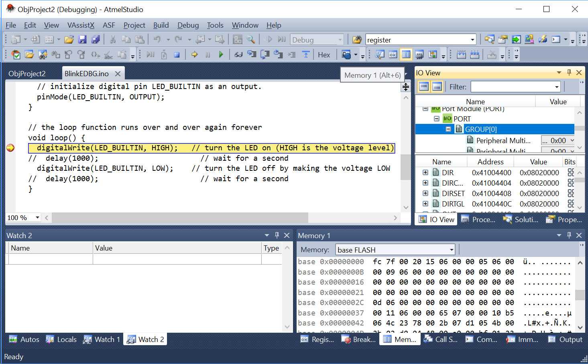The image size is (588, 364).
Task: Expand the DIR register row
Action: 425,172
